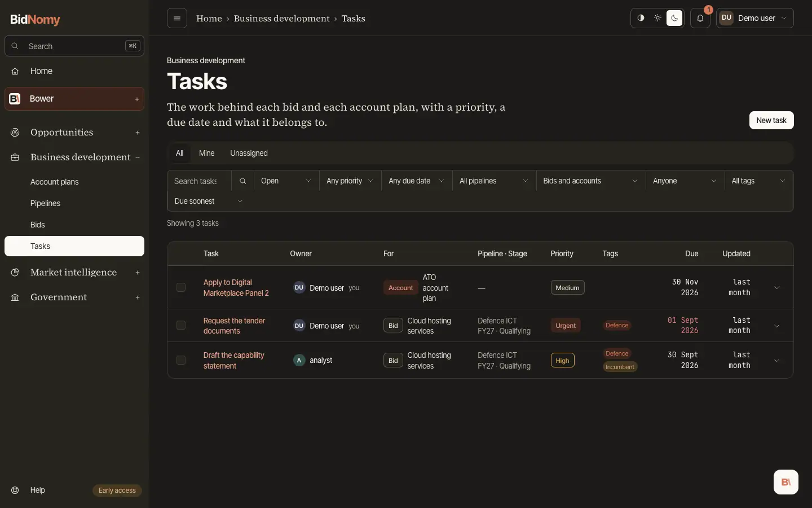Click the Business development briefcase icon
The image size is (812, 508).
click(x=15, y=157)
